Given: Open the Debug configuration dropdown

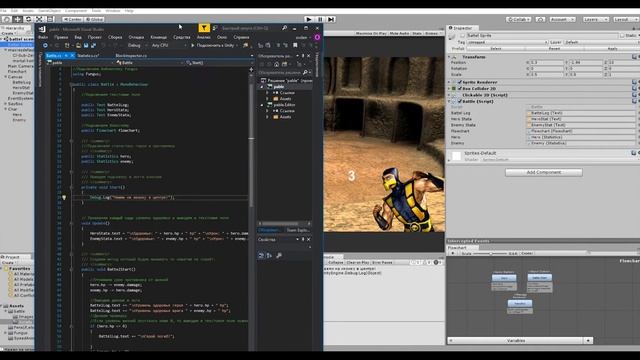Looking at the screenshot, I should coord(137,45).
